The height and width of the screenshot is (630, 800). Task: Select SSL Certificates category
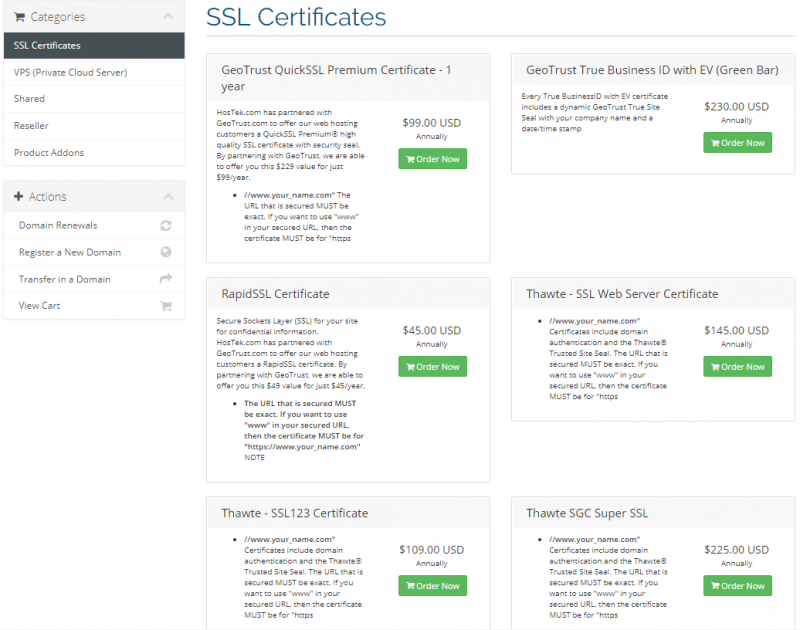click(x=48, y=46)
